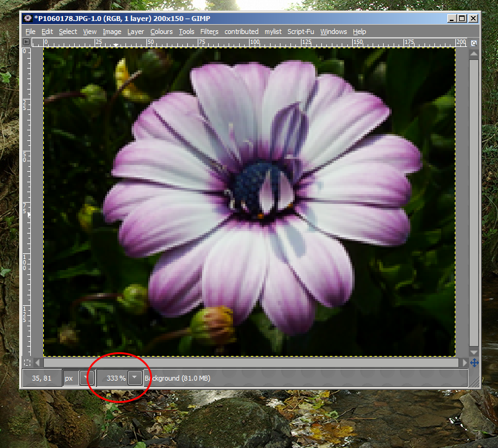Open the Edit menu
The image size is (498, 448).
click(x=47, y=32)
